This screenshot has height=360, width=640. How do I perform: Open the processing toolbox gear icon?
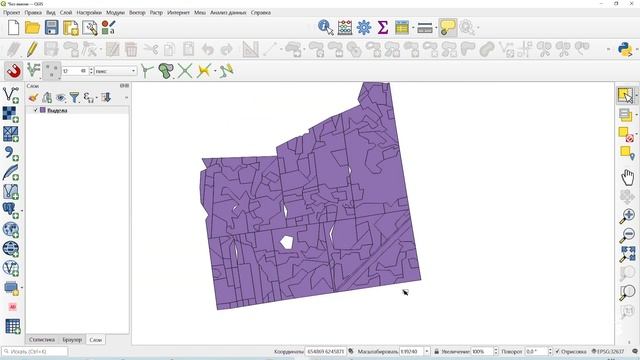point(364,28)
